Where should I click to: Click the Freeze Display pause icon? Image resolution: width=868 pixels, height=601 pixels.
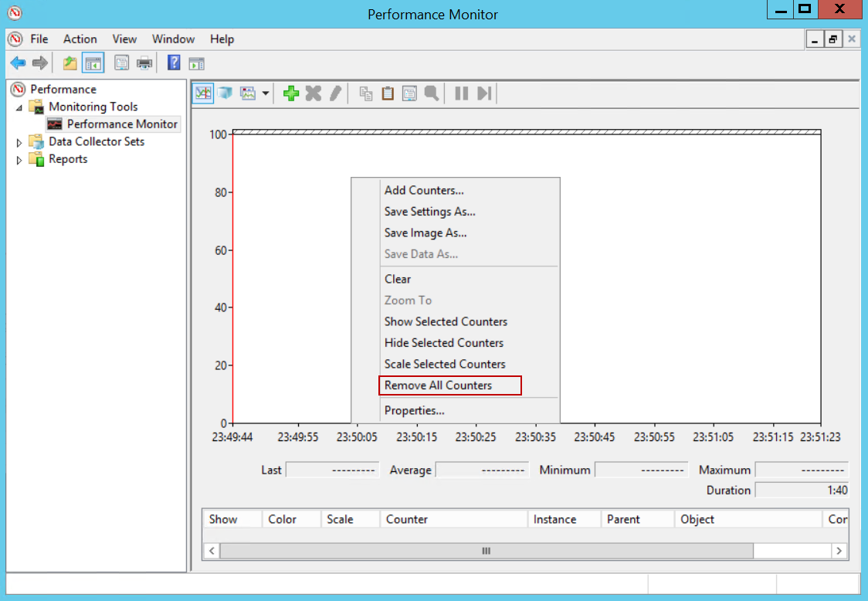(461, 93)
